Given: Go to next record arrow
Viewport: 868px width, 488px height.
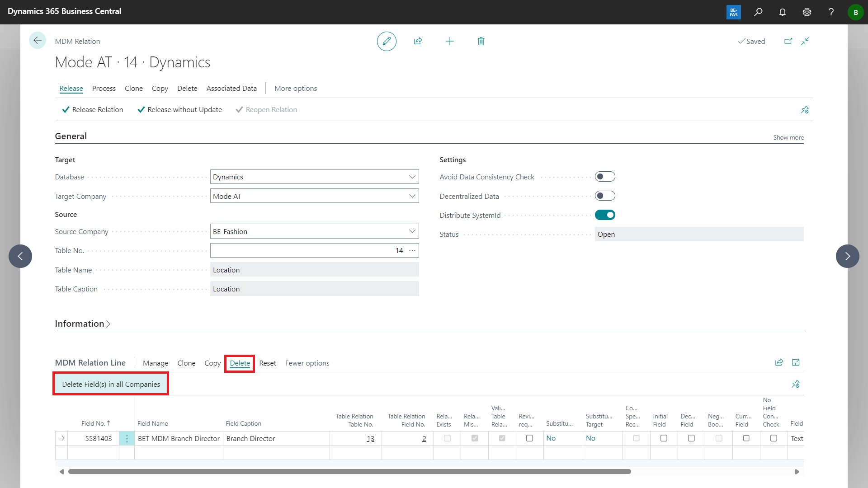Looking at the screenshot, I should pyautogui.click(x=848, y=256).
